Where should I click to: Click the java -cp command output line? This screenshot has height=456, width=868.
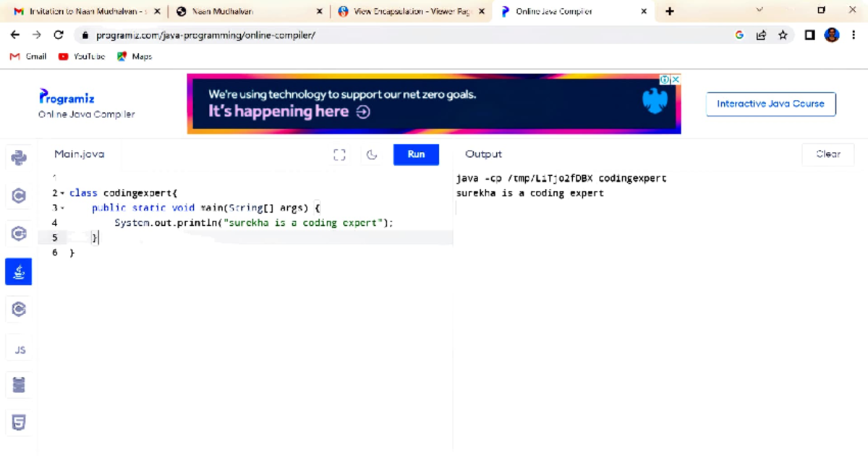point(561,178)
